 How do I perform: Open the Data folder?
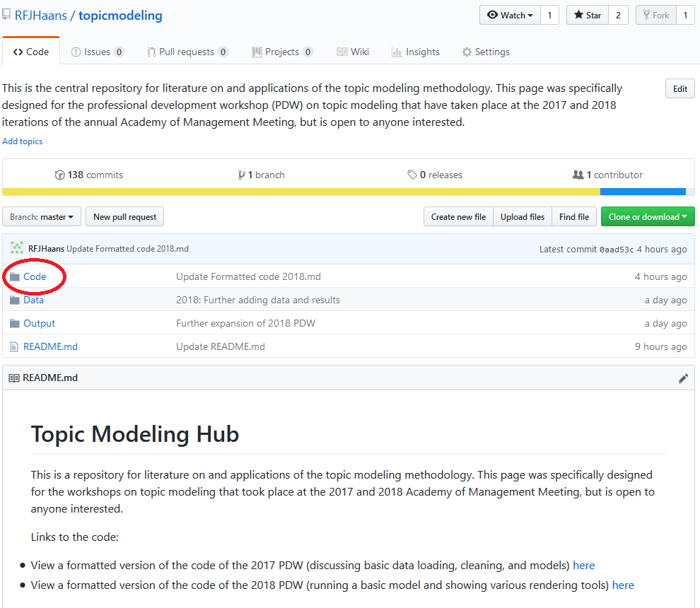coord(33,300)
